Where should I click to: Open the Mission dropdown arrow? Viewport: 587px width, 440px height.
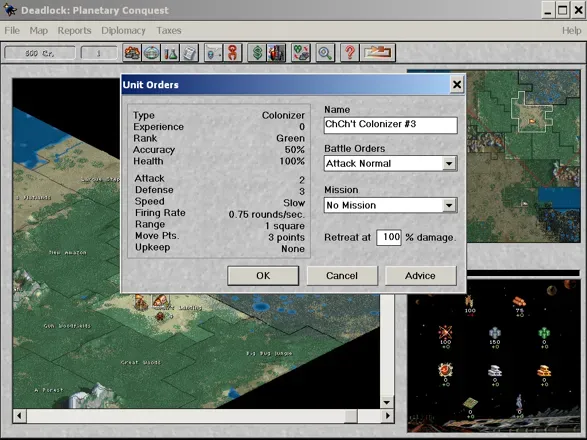(449, 205)
